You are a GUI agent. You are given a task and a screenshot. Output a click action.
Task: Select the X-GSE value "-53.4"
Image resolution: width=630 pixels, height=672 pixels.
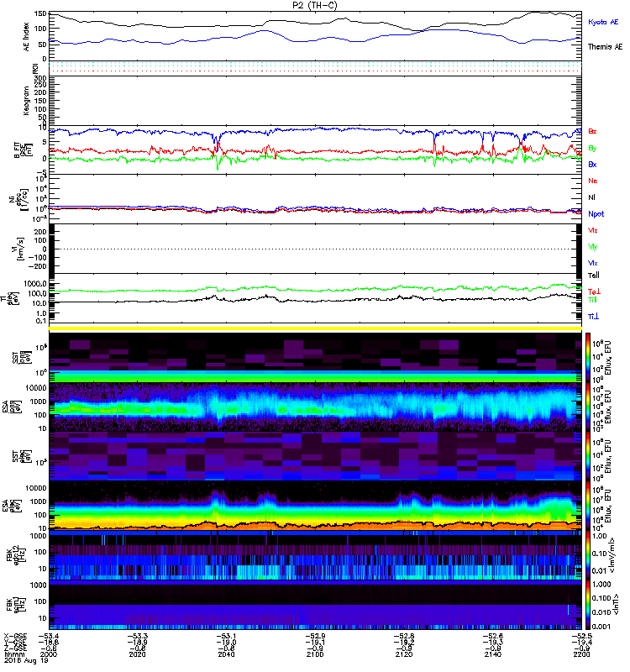[x=49, y=636]
